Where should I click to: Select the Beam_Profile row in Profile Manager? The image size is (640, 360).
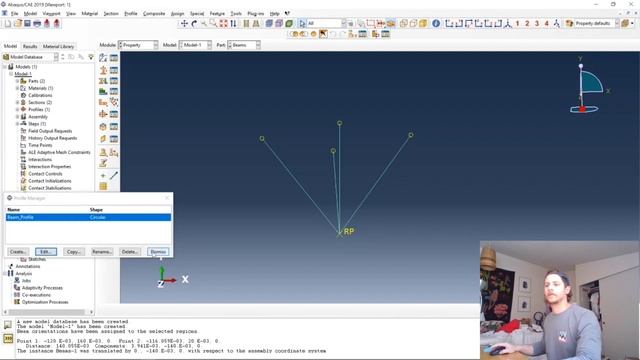tap(89, 218)
